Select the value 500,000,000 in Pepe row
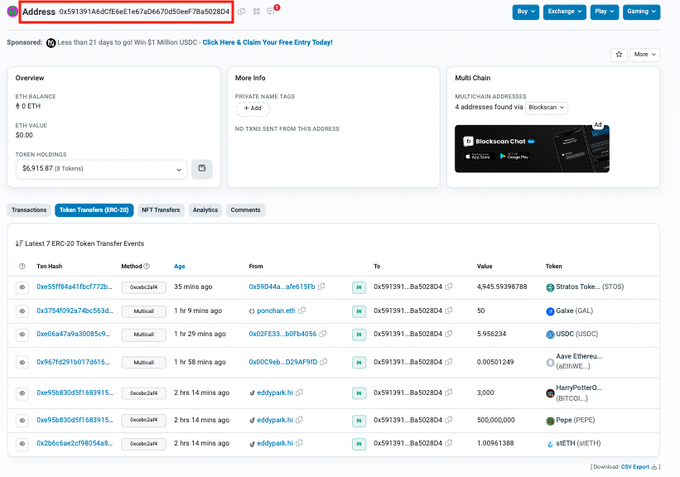The height and width of the screenshot is (477, 680). tap(496, 420)
